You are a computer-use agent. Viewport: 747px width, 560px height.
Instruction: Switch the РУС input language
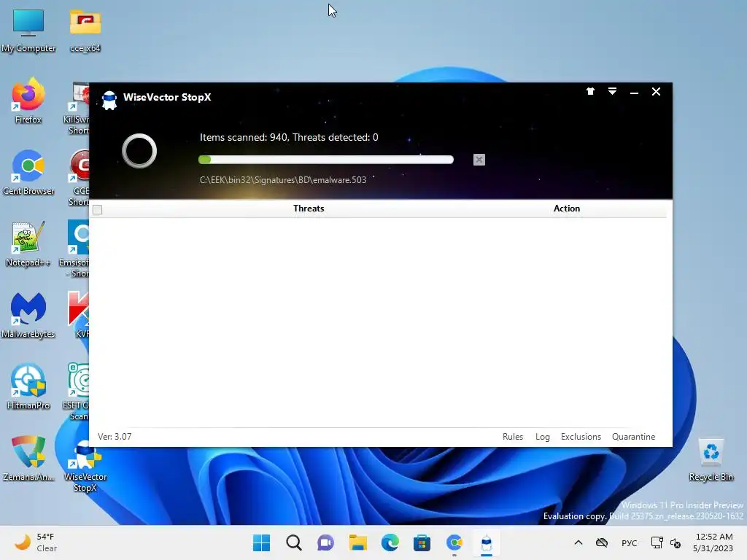click(x=630, y=542)
